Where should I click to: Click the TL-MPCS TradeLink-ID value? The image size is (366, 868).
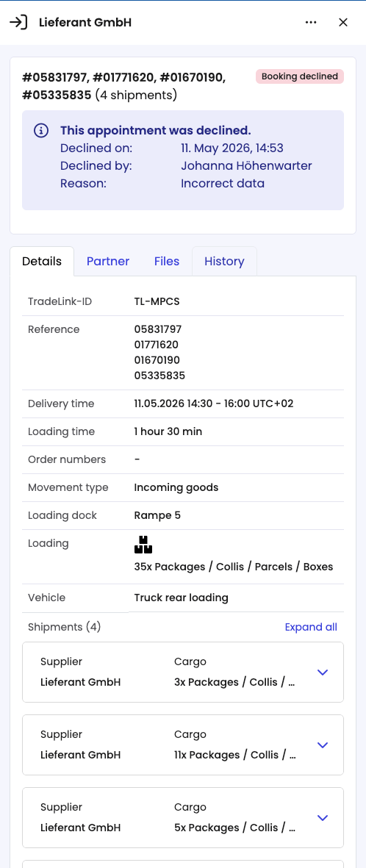click(157, 301)
